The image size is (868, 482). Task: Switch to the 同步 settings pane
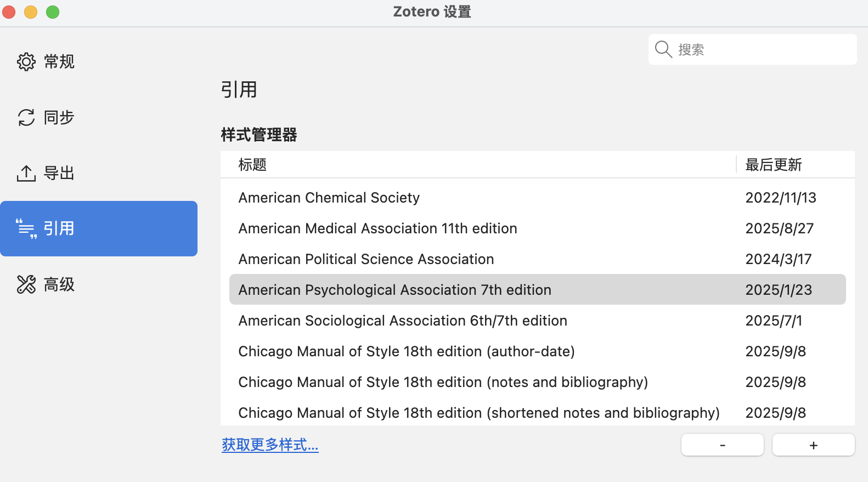click(x=59, y=117)
